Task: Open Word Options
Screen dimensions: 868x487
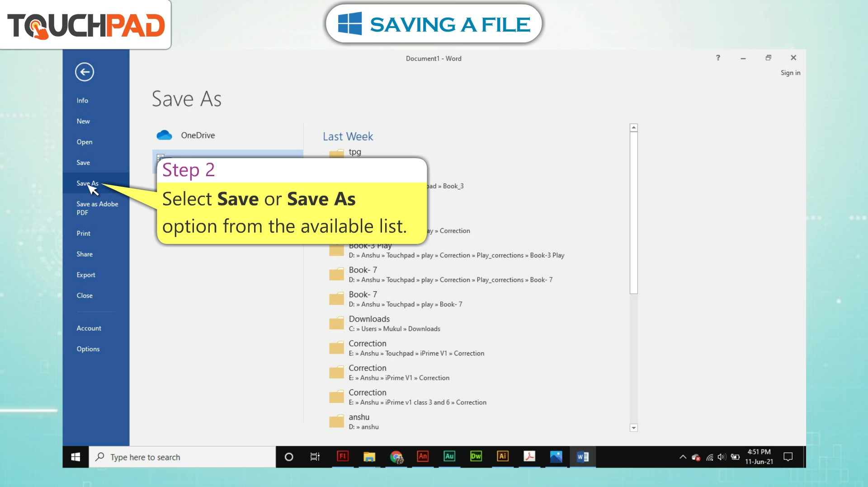Action: [x=88, y=349]
